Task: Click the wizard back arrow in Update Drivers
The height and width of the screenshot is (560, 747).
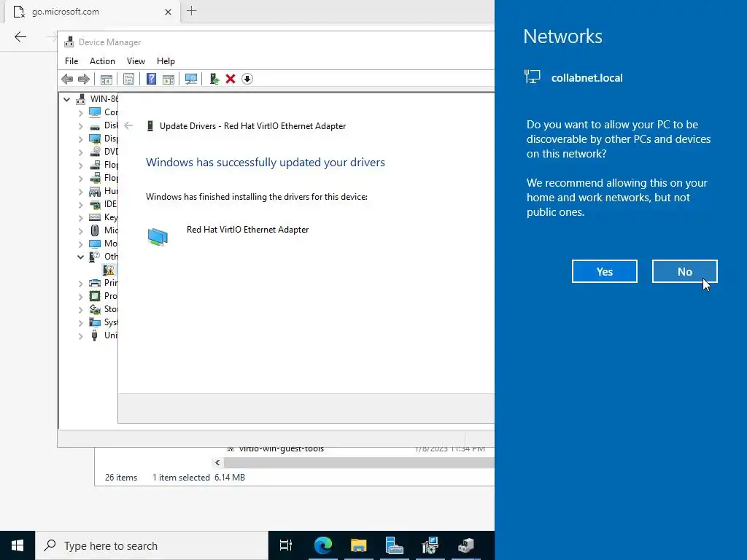Action: point(128,125)
